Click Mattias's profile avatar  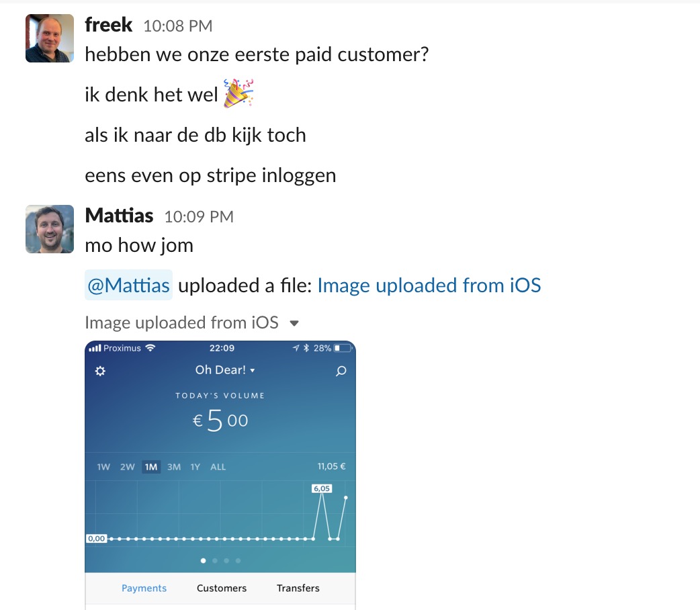click(x=50, y=229)
